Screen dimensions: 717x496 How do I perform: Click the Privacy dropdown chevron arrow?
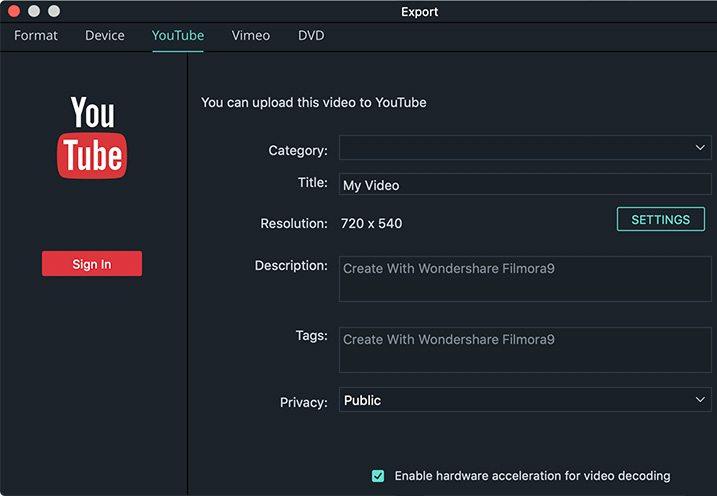(x=700, y=399)
